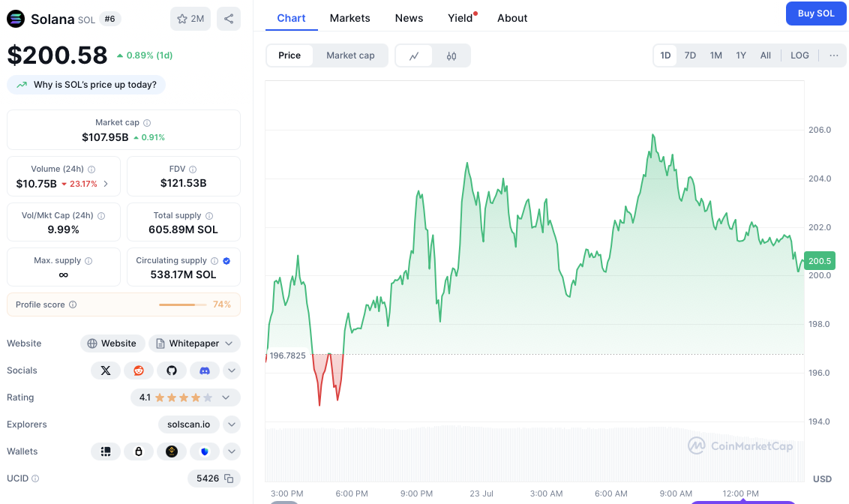This screenshot has width=849, height=504.
Task: Toggle LOG scale on chart
Action: pyautogui.click(x=799, y=55)
